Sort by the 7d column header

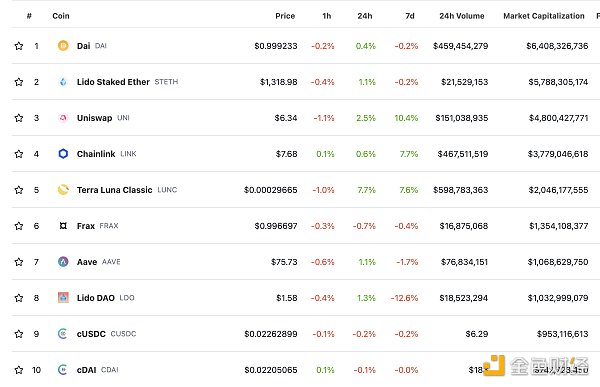[x=410, y=16]
